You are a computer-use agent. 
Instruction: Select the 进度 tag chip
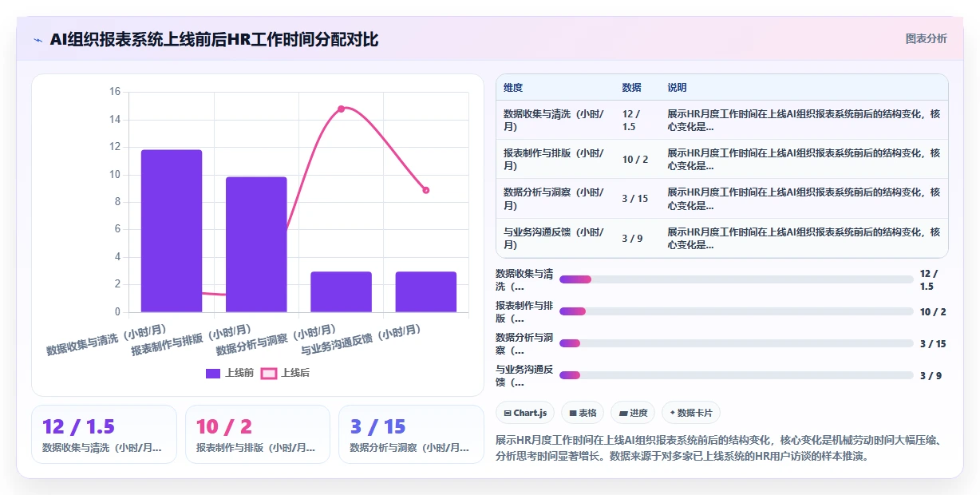tap(633, 413)
